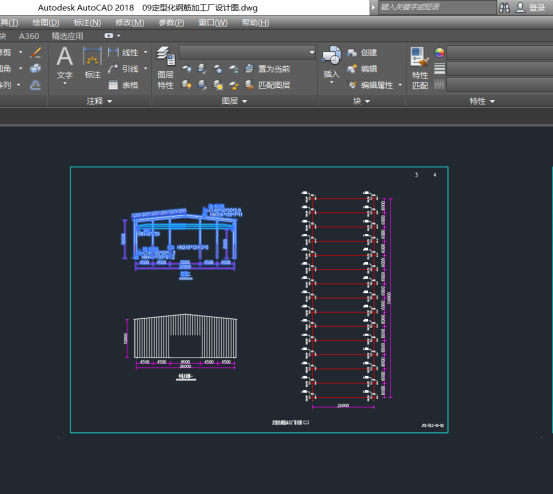Open the lineweight dropdown field

coord(500,69)
